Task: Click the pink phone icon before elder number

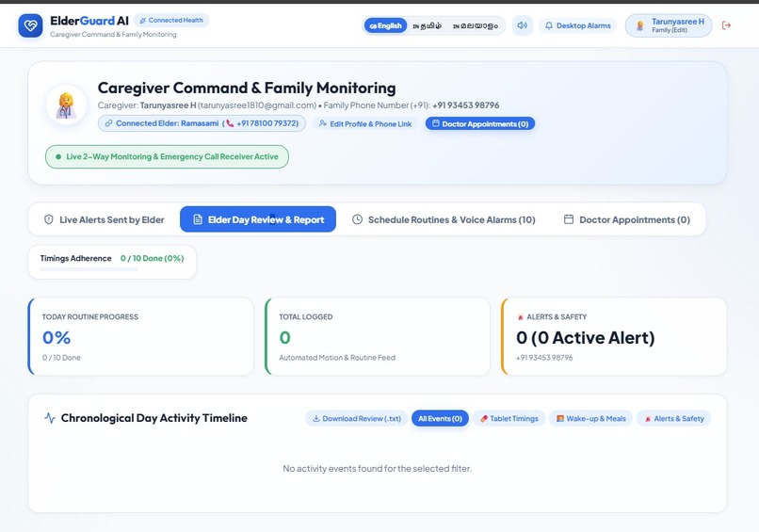Action: [x=230, y=123]
